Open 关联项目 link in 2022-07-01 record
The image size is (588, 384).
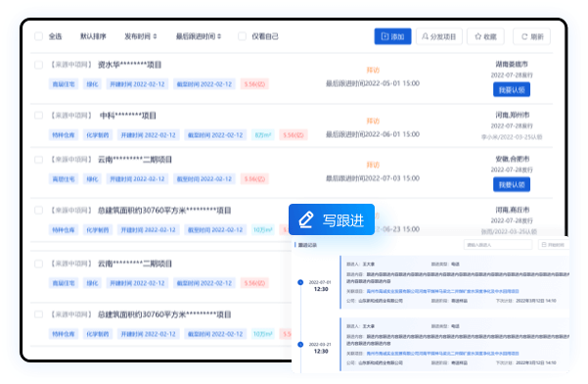[442, 291]
